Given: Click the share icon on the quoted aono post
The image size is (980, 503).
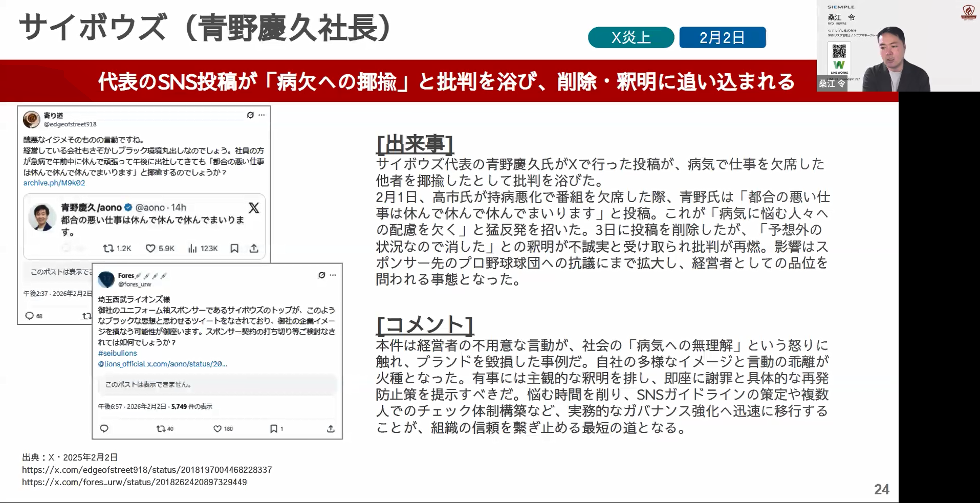Looking at the screenshot, I should (254, 249).
